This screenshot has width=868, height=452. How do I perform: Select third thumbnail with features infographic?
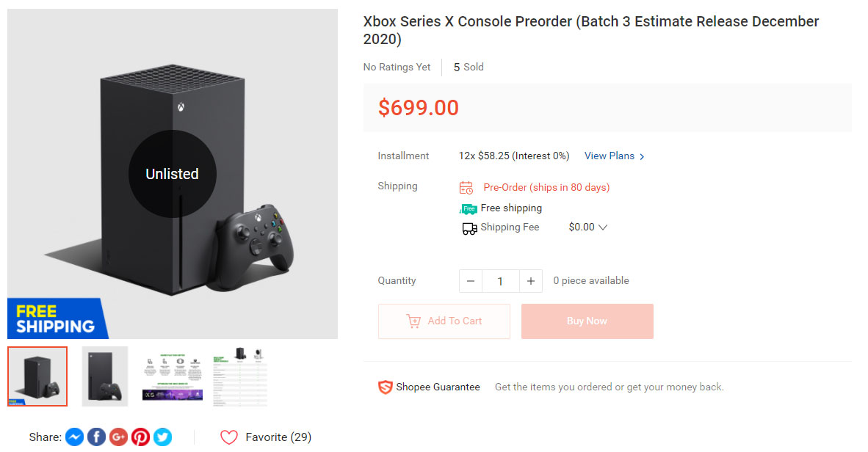pos(173,376)
